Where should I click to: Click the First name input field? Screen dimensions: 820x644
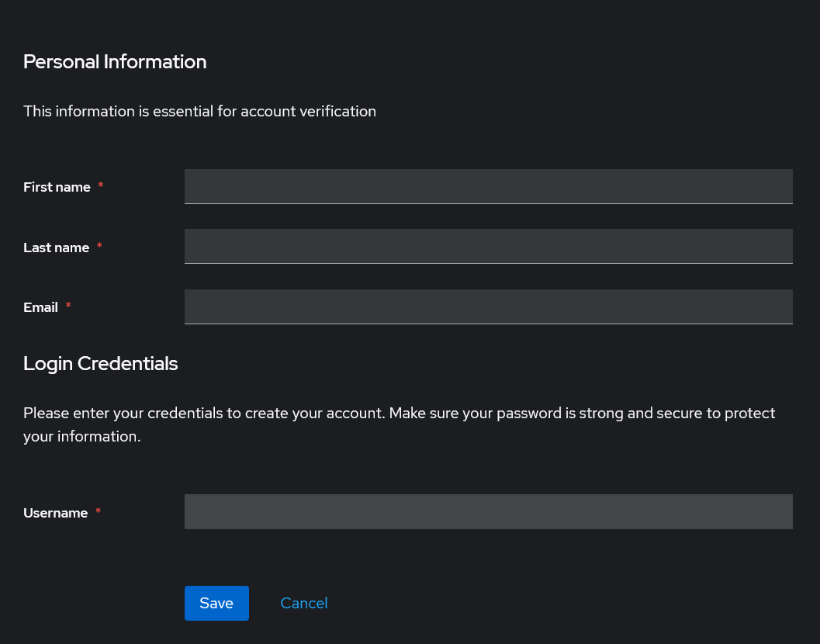(488, 186)
